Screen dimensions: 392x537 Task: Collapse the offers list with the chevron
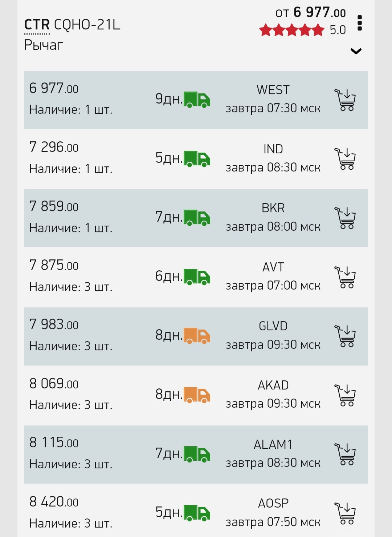[356, 51]
